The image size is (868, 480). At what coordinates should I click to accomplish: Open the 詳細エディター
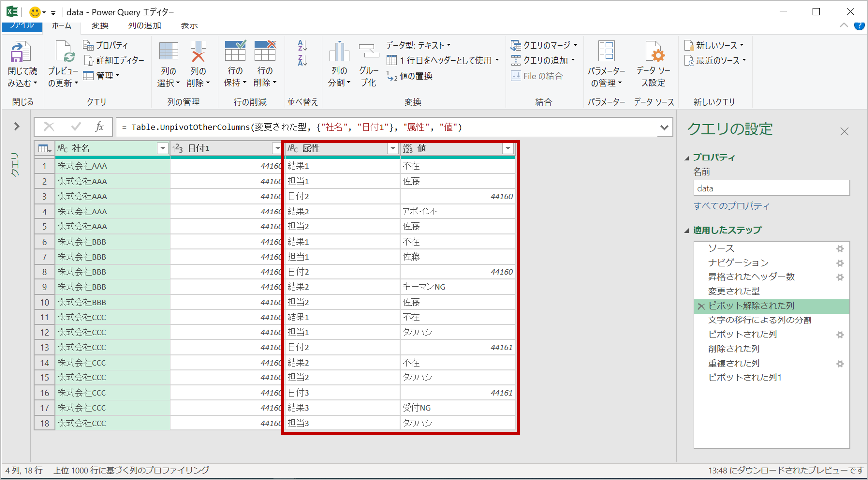115,60
